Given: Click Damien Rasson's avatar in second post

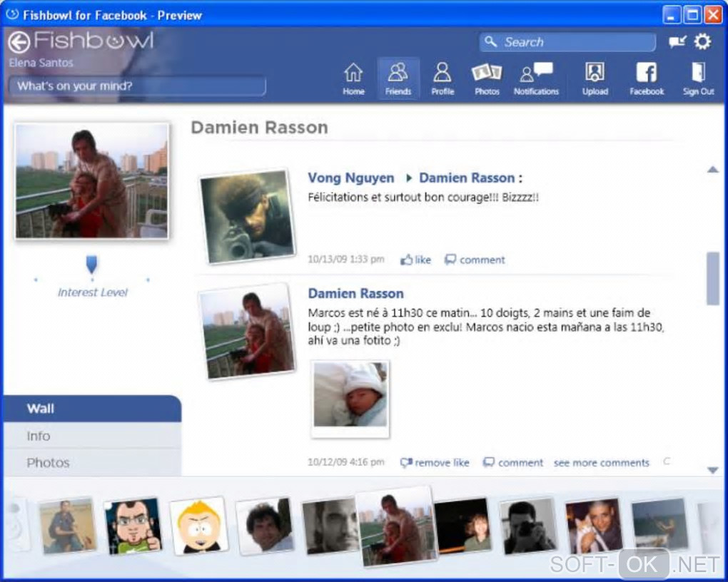Looking at the screenshot, I should [x=246, y=331].
